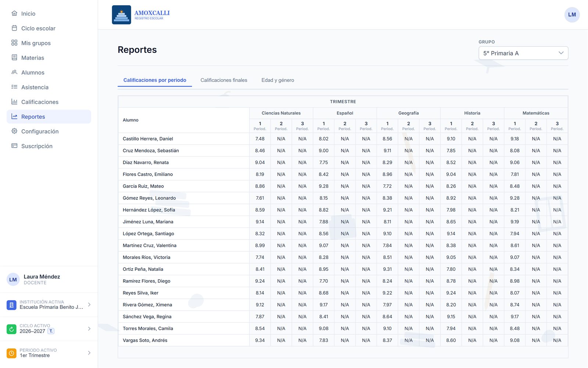Switch to the Calificaciones por periodo tab
Viewport: 588px width, 368px height.
coord(155,80)
